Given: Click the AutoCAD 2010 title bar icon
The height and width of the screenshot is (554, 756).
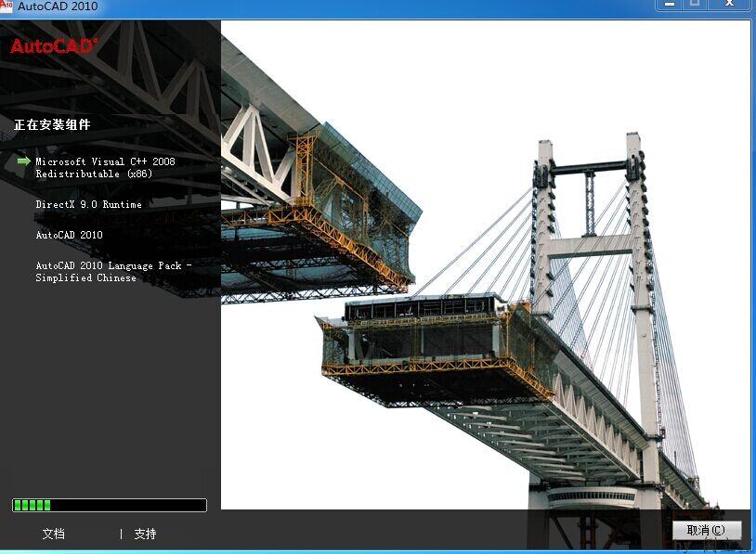Looking at the screenshot, I should [7, 6].
